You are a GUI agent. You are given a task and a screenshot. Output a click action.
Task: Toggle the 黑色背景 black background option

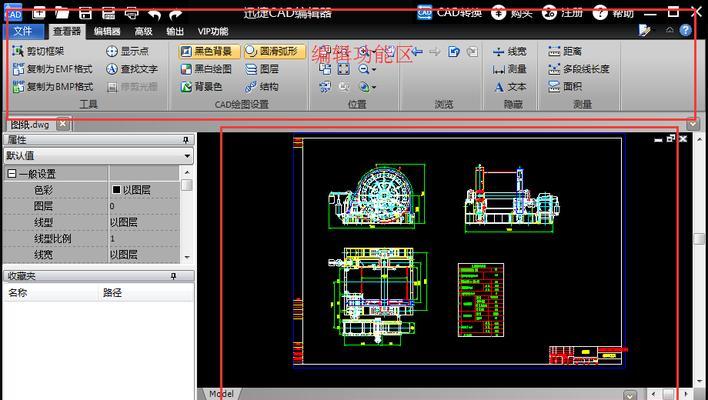click(x=209, y=51)
